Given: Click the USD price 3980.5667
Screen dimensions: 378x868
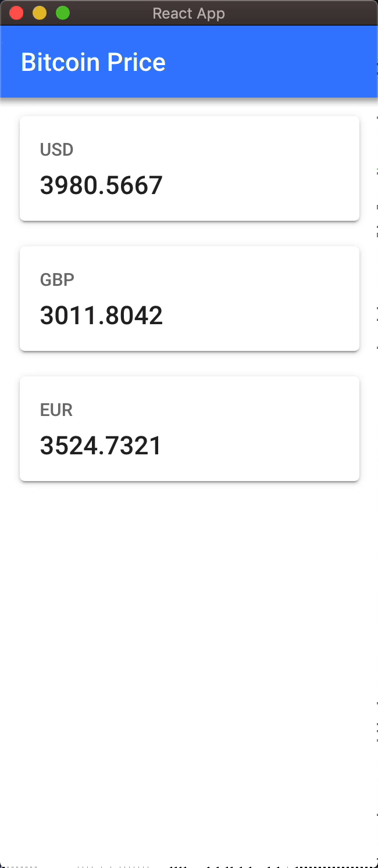Looking at the screenshot, I should [101, 186].
